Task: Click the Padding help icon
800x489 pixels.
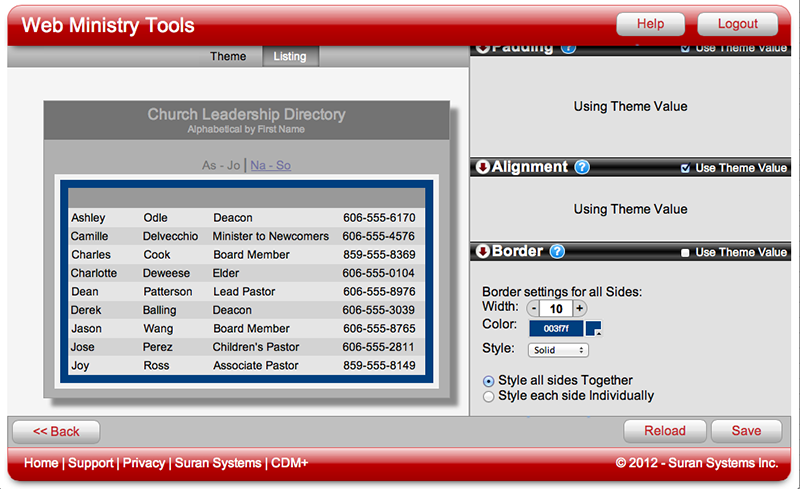Action: point(568,48)
